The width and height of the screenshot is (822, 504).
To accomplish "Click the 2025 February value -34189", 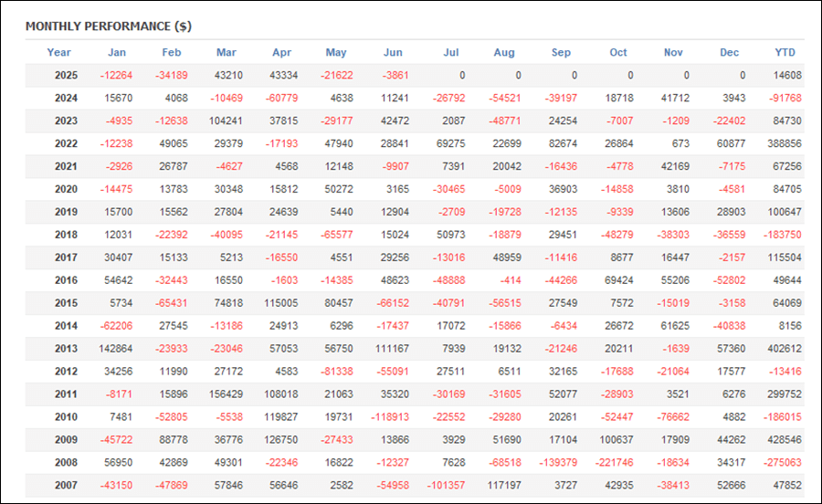I will click(x=172, y=76).
